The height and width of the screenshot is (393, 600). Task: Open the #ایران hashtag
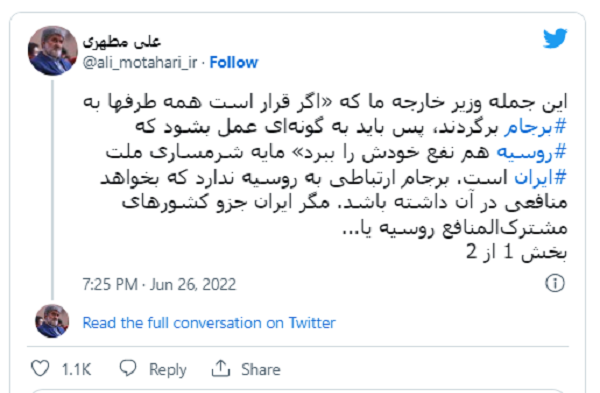[x=540, y=177]
